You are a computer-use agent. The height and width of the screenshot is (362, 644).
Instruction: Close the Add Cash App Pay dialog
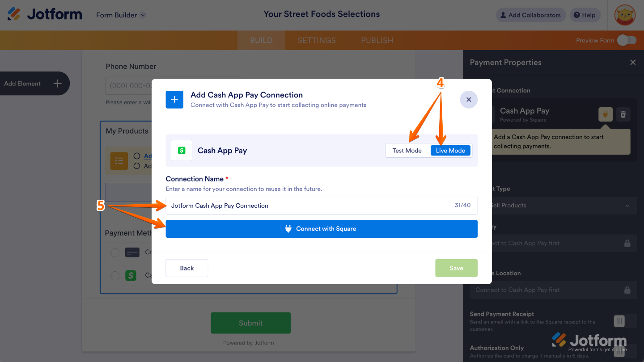tap(468, 100)
